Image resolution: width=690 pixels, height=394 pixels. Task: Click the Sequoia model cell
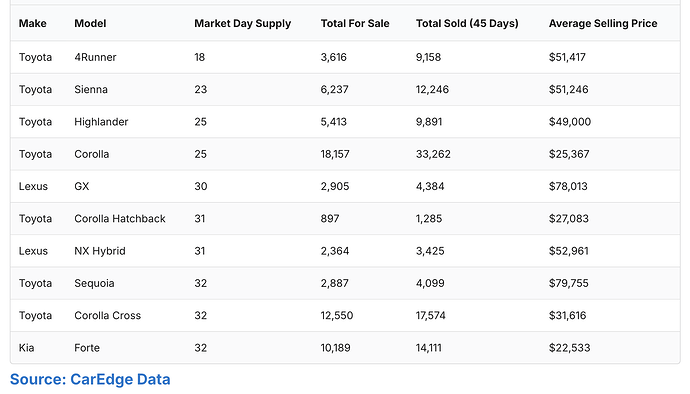tap(94, 283)
